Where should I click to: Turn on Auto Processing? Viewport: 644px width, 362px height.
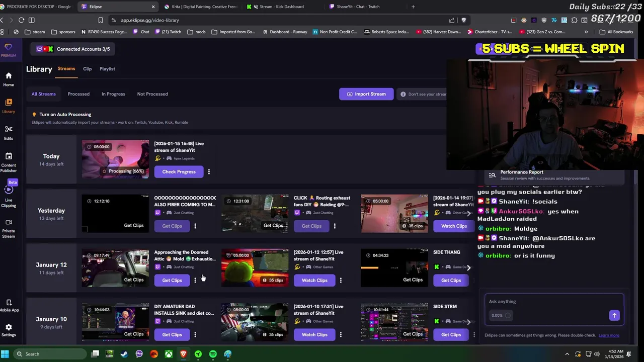(x=65, y=115)
